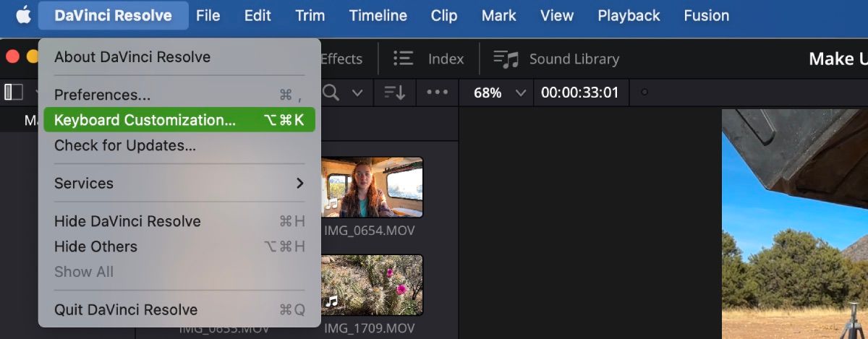The height and width of the screenshot is (339, 868).
Task: Choose About DaVinci Resolve
Action: tap(179, 57)
